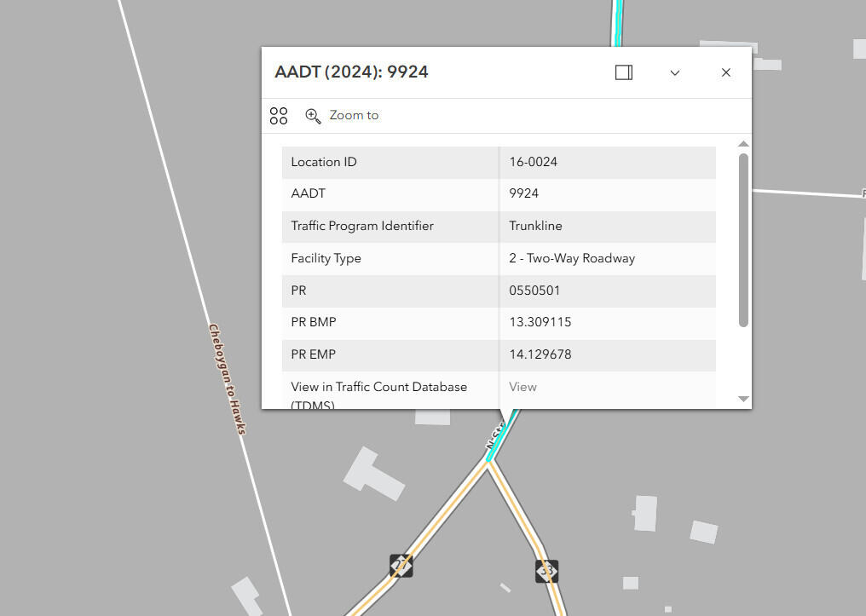Click the Zoom to magnifier icon
Viewport: 866px width, 616px height.
(x=313, y=116)
